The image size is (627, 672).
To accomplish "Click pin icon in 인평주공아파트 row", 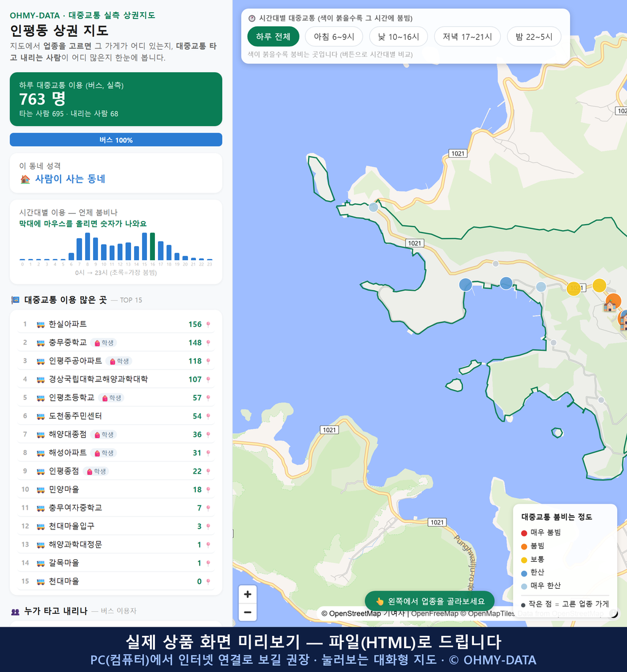I will 208,361.
